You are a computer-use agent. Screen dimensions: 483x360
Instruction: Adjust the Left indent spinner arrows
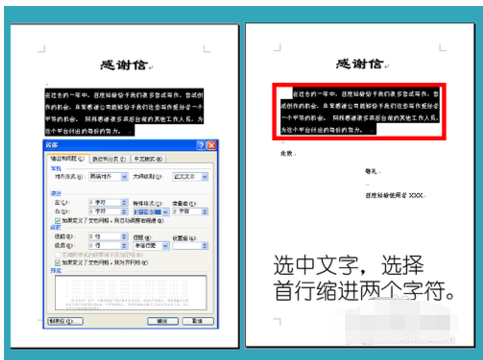pos(124,202)
